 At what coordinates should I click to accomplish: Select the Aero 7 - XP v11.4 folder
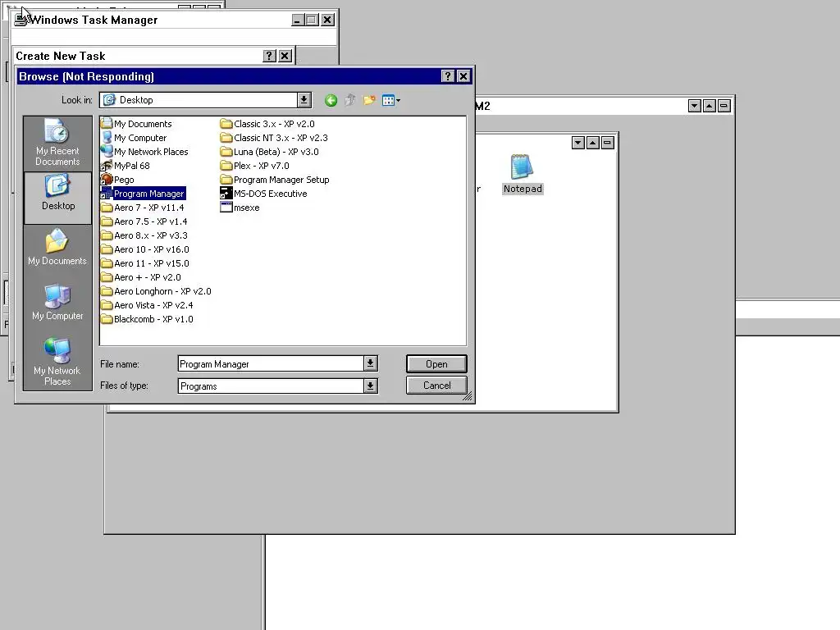click(143, 208)
